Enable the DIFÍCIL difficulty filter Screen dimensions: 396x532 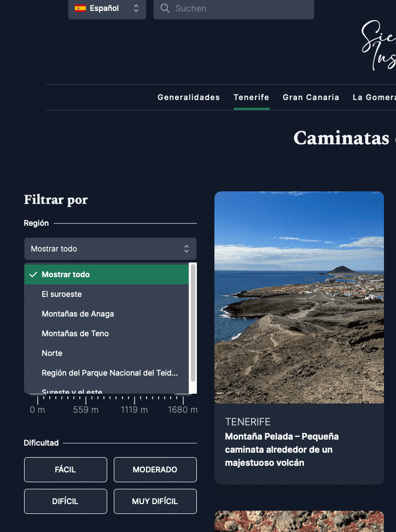point(65,501)
